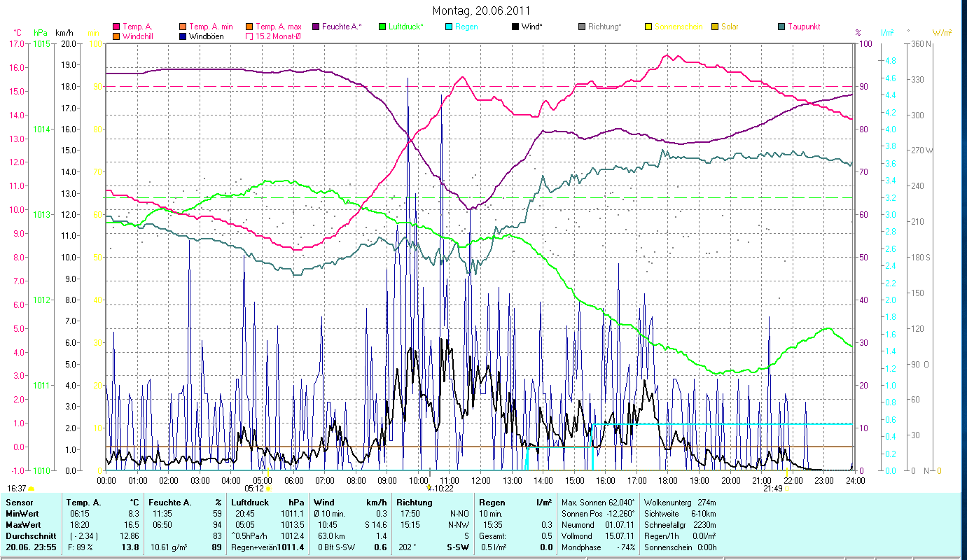
Task: Click the purple Feuchte A. legend square
Action: pyautogui.click(x=316, y=27)
